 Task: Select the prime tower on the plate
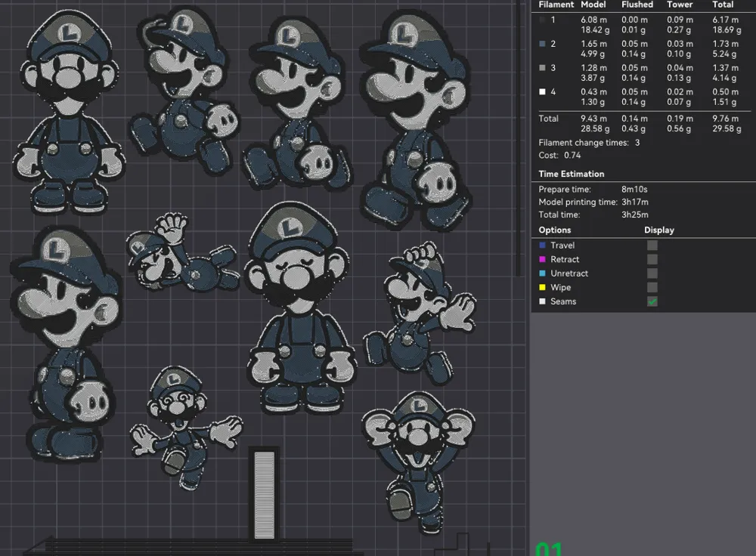[264, 494]
